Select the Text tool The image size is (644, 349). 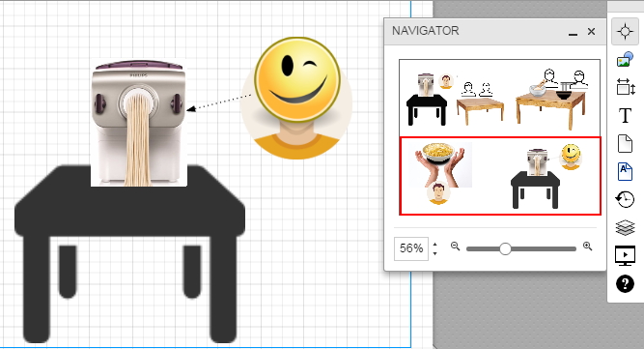click(x=625, y=115)
